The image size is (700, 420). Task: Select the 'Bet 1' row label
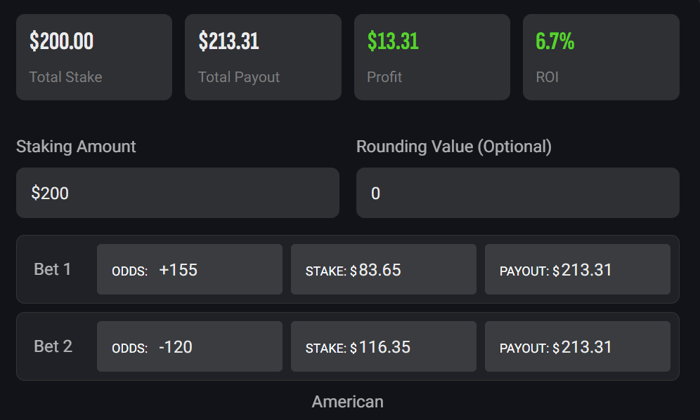click(x=53, y=270)
